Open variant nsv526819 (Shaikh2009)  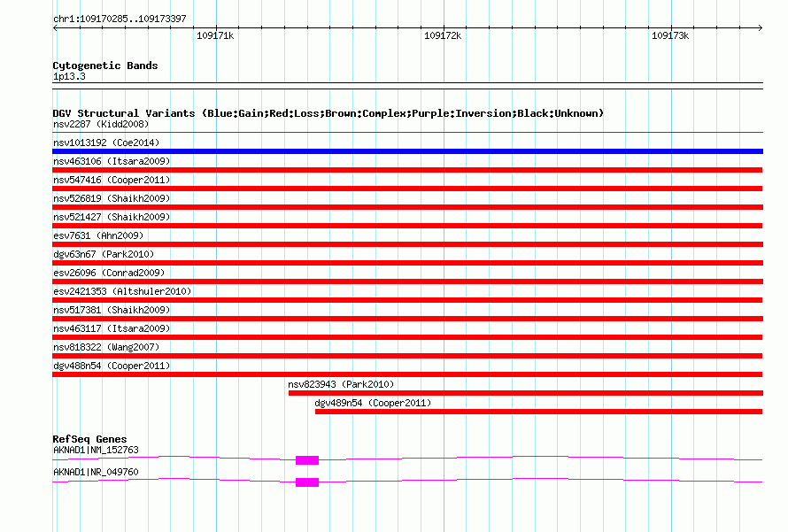tap(112, 198)
